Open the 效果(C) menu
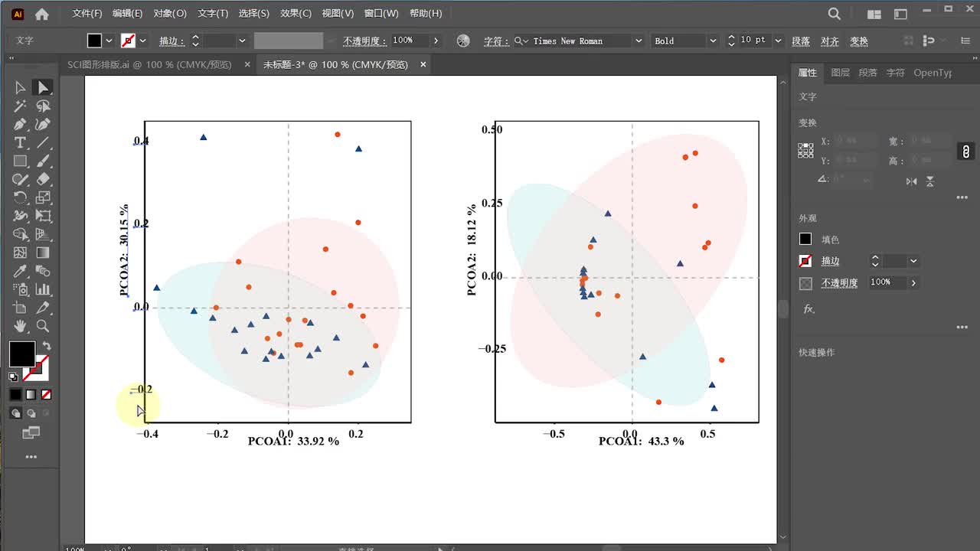 pos(296,13)
